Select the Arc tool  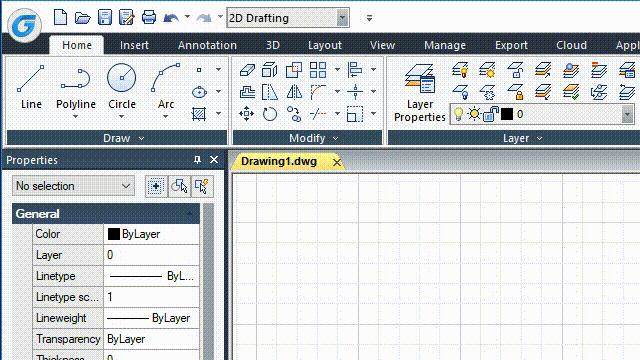pyautogui.click(x=166, y=87)
